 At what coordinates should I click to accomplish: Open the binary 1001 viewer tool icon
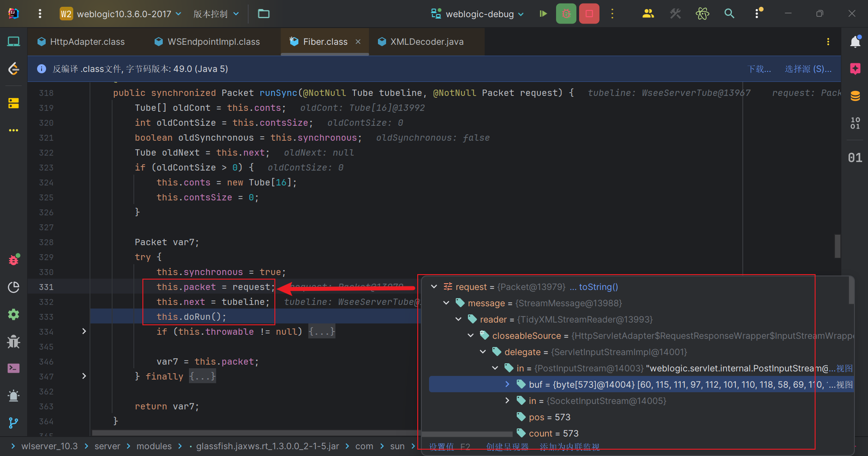pyautogui.click(x=855, y=123)
